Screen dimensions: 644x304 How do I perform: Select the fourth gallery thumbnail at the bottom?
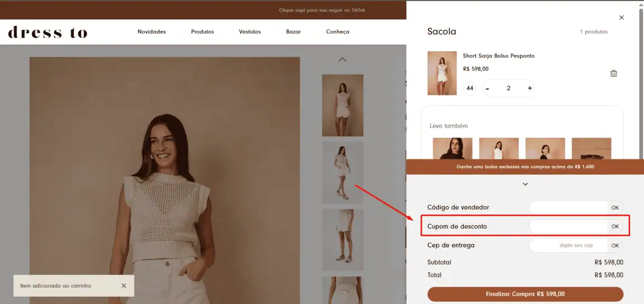[343, 290]
